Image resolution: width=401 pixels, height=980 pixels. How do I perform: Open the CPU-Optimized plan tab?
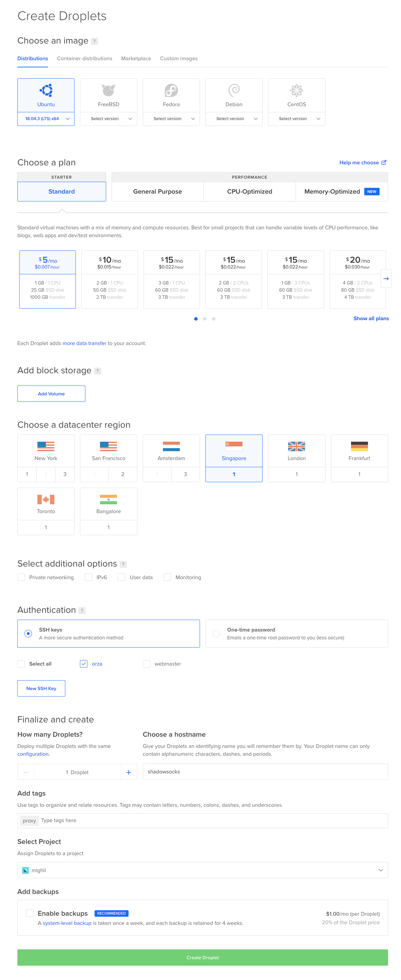249,191
